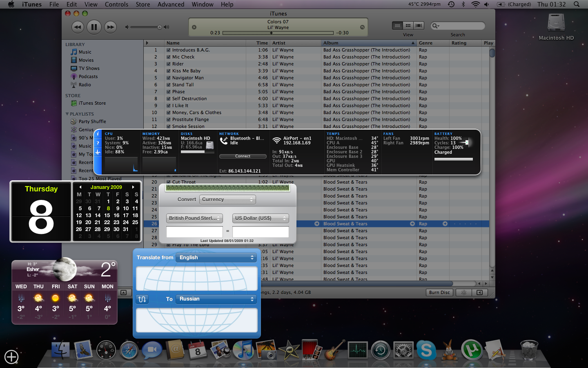Launch Skype from the Dock
Screen dimensions: 588x368
426,350
